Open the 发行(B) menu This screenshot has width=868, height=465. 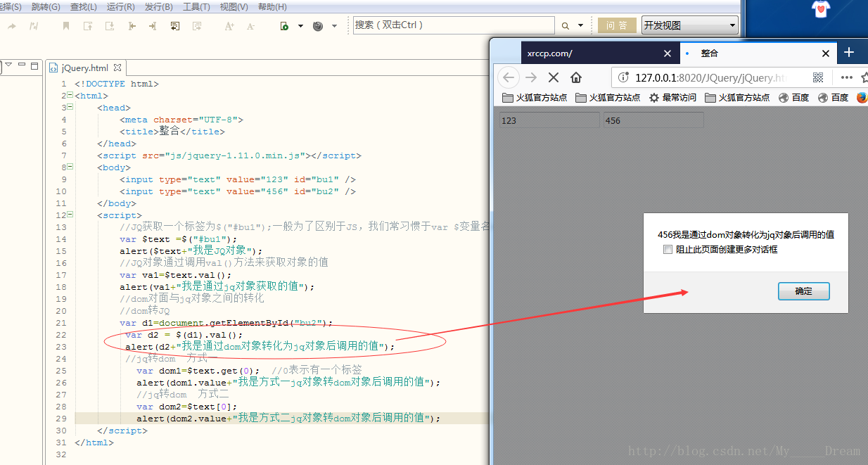158,7
